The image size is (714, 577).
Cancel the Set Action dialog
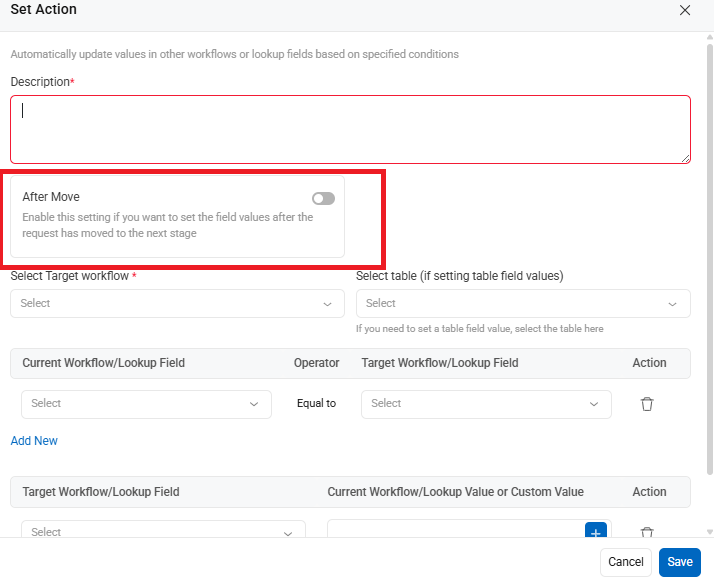pyautogui.click(x=626, y=562)
